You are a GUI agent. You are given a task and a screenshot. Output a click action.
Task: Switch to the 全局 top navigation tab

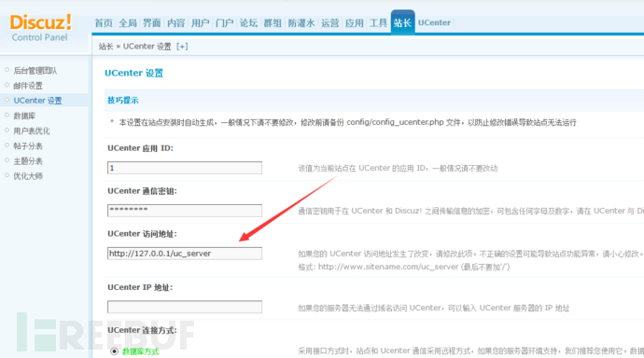(128, 23)
